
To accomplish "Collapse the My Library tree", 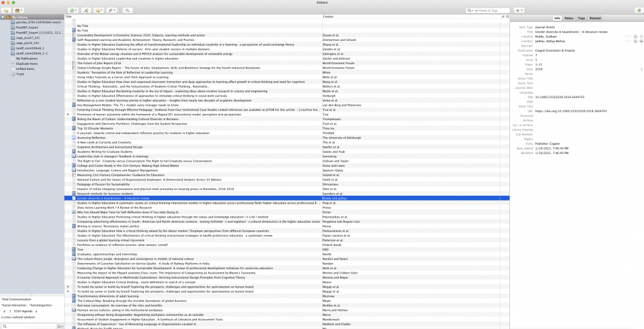I will [3, 17].
